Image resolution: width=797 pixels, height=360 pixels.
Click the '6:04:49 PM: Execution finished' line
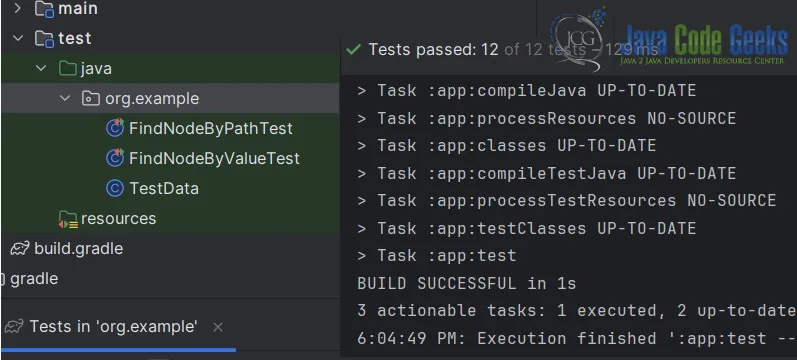tap(576, 339)
